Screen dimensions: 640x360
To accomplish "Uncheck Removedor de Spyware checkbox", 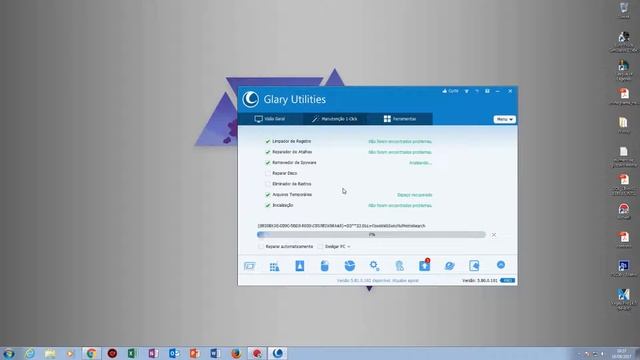I will click(x=268, y=162).
